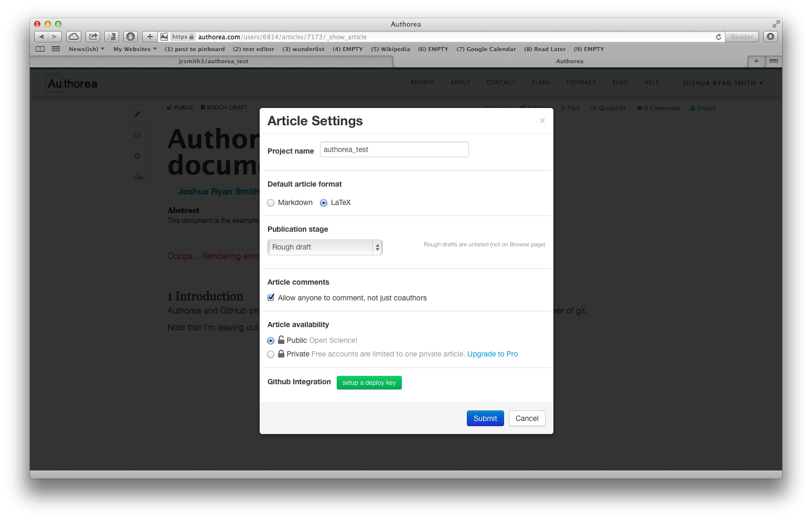Image resolution: width=812 pixels, height=520 pixels.
Task: Click the Reader button
Action: point(742,37)
